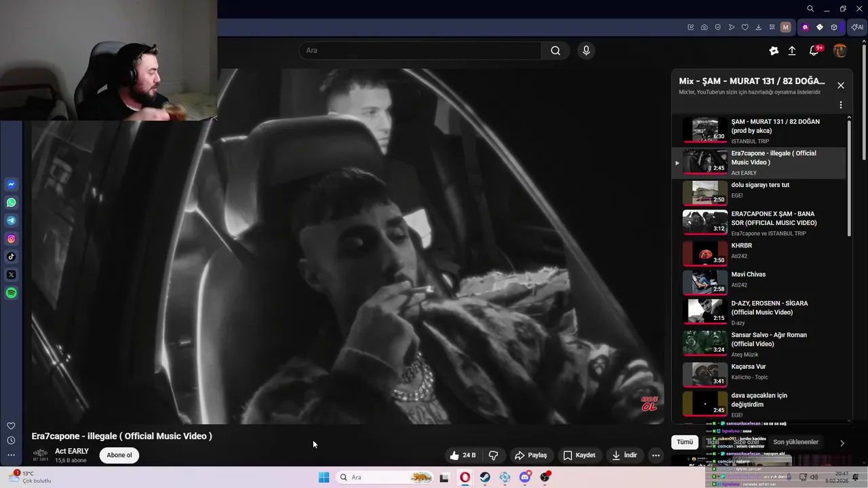Viewport: 868px width, 488px height.
Task: Open the extensions cube icon
Action: [x=834, y=27]
